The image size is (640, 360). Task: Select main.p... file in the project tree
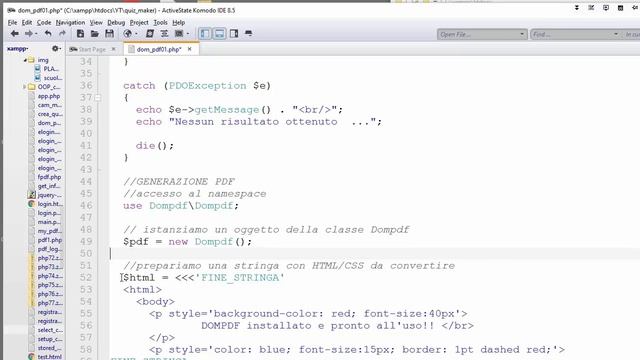tap(49, 222)
